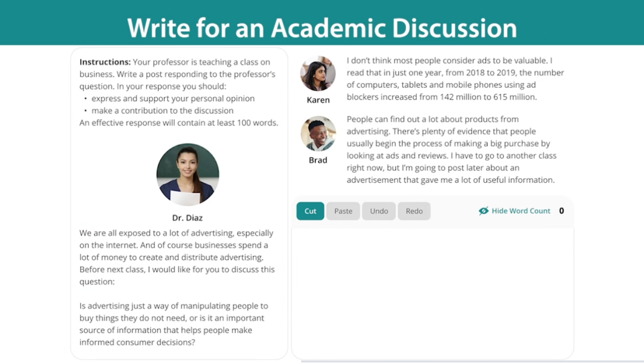
Task: Click the 'make a contribution to the discussion' bullet
Action: [162, 111]
